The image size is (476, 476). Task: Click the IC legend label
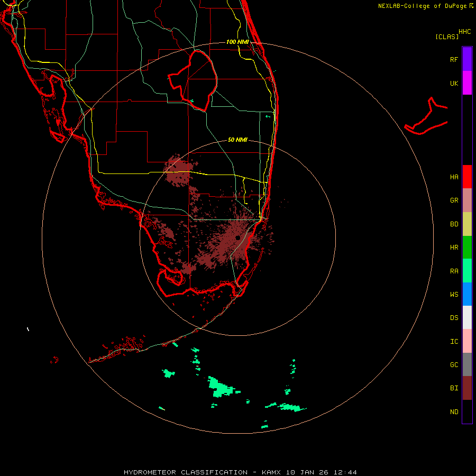point(454,342)
